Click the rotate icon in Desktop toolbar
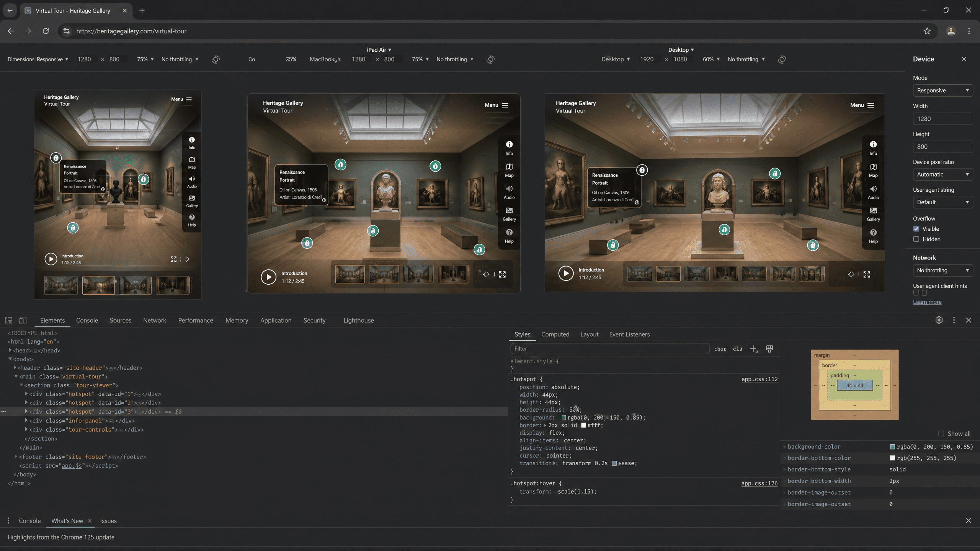This screenshot has height=551, width=980. 782,59
